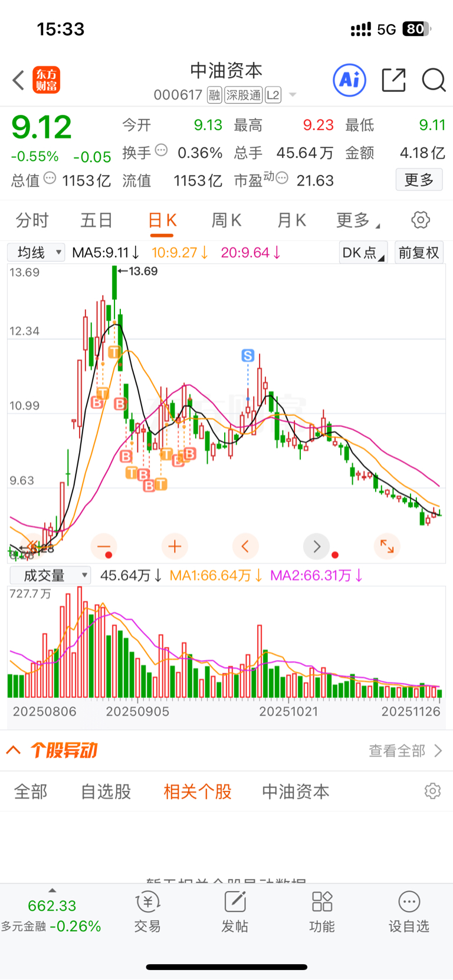Screen dimensions: 453x980
Task: Tap the stock code 000617
Action: point(178,95)
